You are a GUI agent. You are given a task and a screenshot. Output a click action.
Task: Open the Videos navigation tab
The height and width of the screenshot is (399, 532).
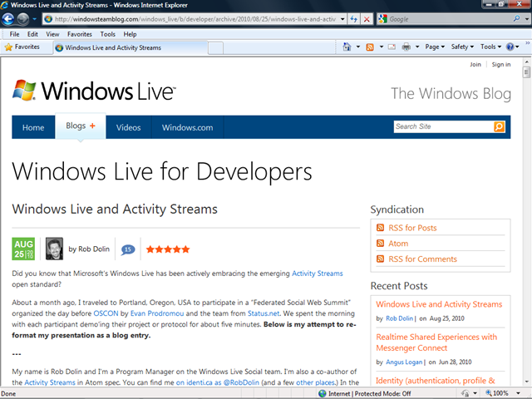point(128,127)
